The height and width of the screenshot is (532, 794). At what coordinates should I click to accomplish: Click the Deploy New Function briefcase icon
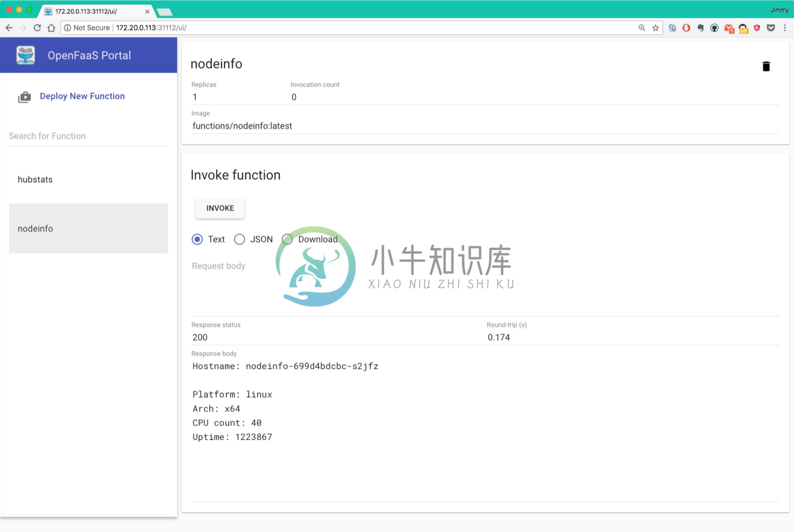24,96
